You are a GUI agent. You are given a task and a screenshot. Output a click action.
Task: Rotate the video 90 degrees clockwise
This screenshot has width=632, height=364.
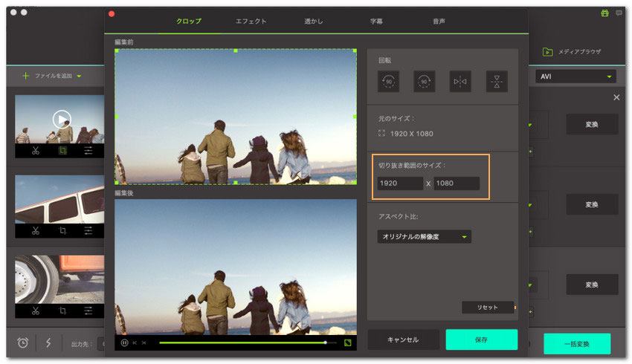[x=424, y=81]
